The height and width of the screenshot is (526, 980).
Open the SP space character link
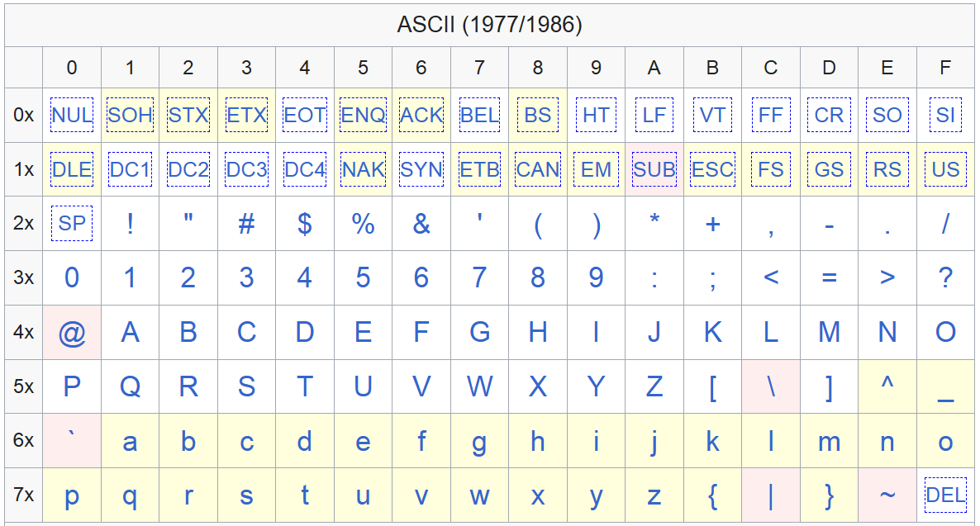tap(72, 223)
